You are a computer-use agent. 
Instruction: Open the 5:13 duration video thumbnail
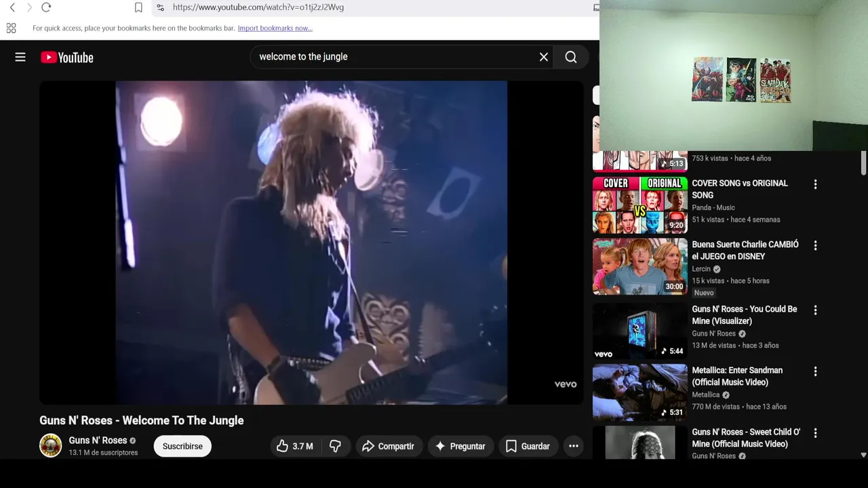(x=640, y=161)
